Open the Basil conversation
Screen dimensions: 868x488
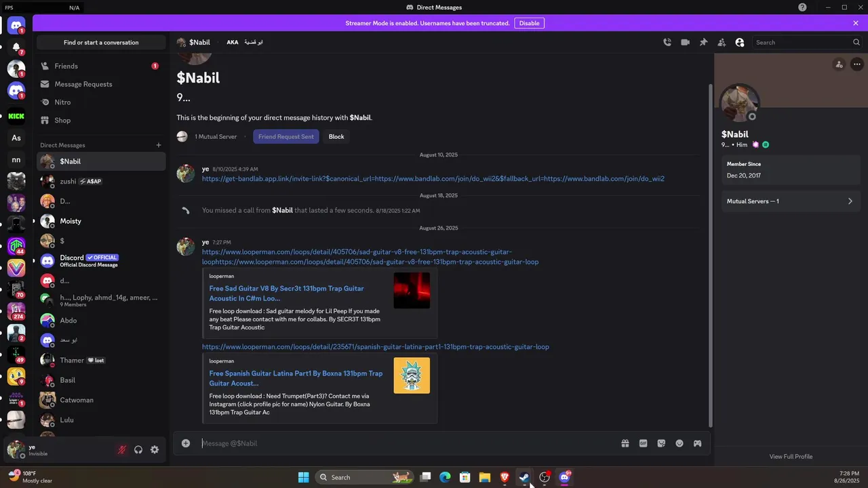101,380
